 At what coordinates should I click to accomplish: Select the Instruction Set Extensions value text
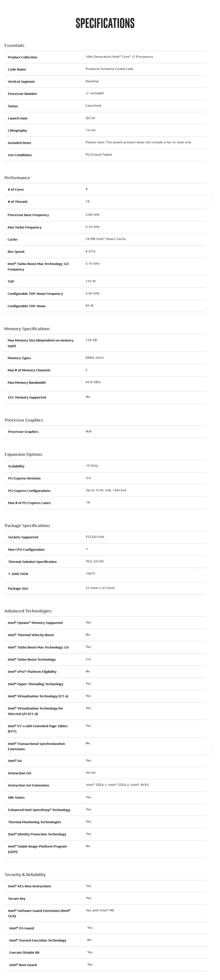[117, 785]
